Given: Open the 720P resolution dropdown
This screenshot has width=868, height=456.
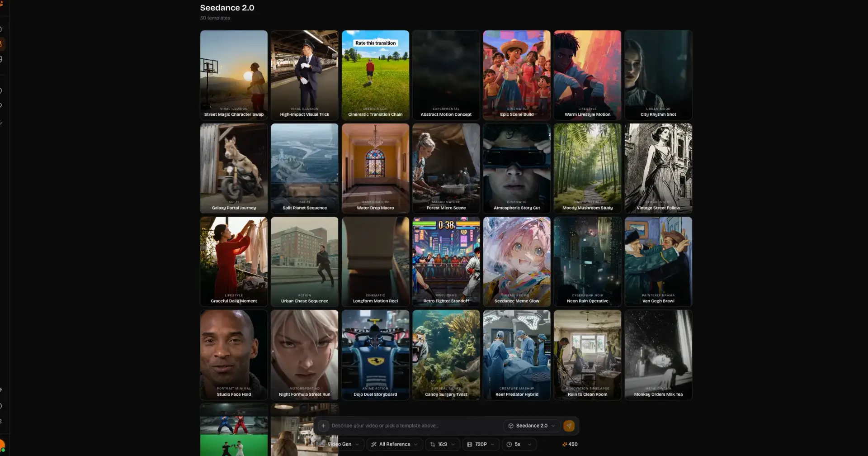Looking at the screenshot, I should coord(481,444).
